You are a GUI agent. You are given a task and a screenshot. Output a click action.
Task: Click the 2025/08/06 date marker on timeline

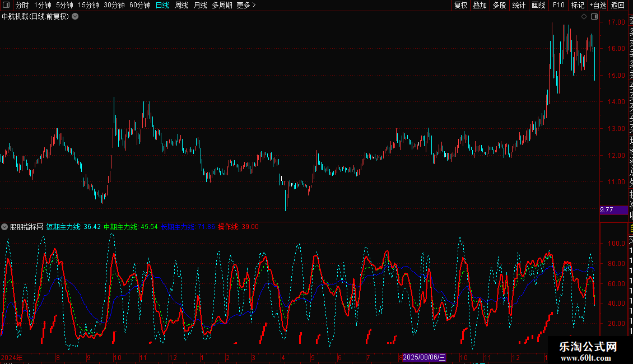tap(424, 357)
